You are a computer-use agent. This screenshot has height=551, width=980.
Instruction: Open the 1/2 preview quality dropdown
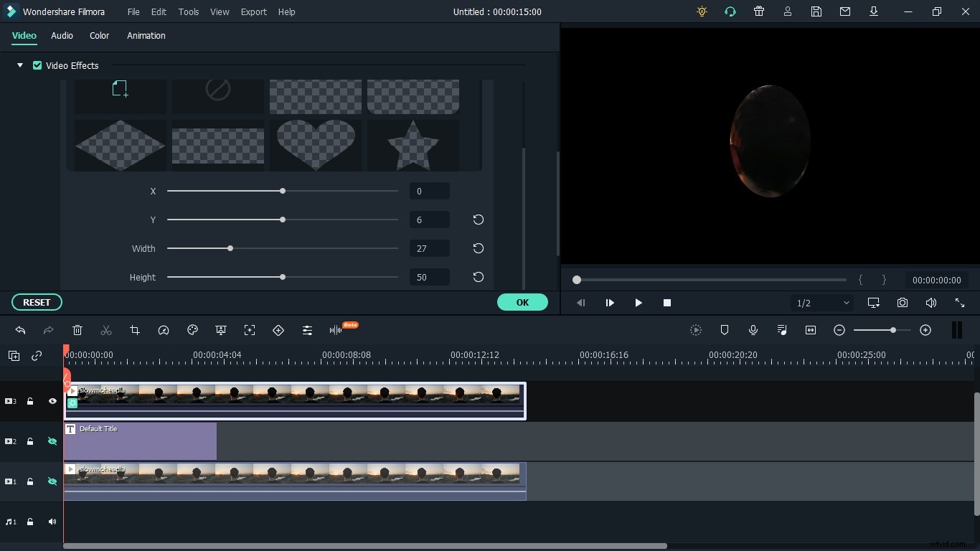tap(822, 303)
